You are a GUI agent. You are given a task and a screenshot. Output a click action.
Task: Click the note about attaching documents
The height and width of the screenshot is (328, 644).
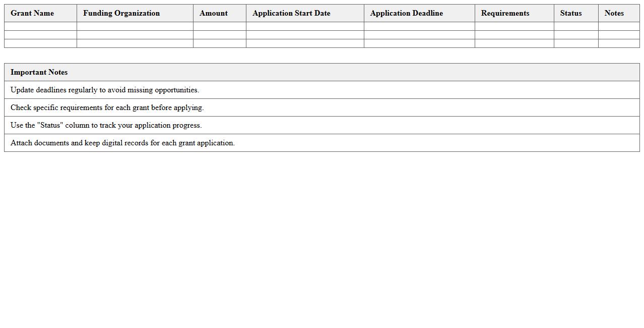[123, 143]
